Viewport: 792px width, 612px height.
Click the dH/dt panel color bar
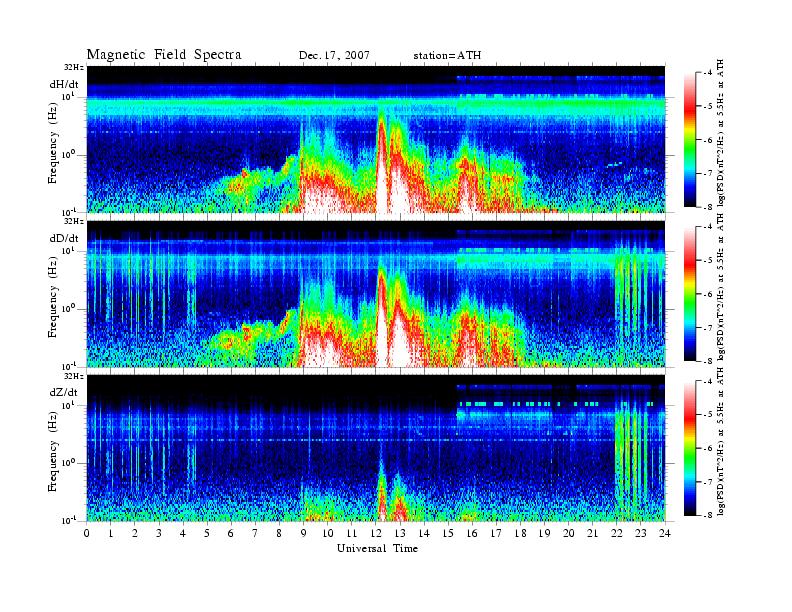click(x=690, y=140)
